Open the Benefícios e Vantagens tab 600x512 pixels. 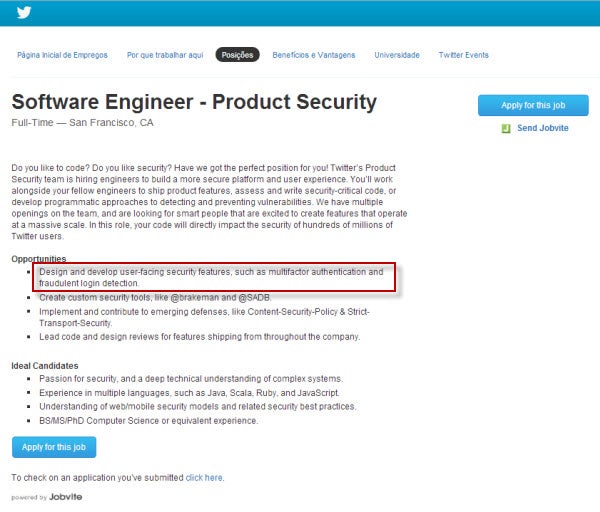click(313, 55)
